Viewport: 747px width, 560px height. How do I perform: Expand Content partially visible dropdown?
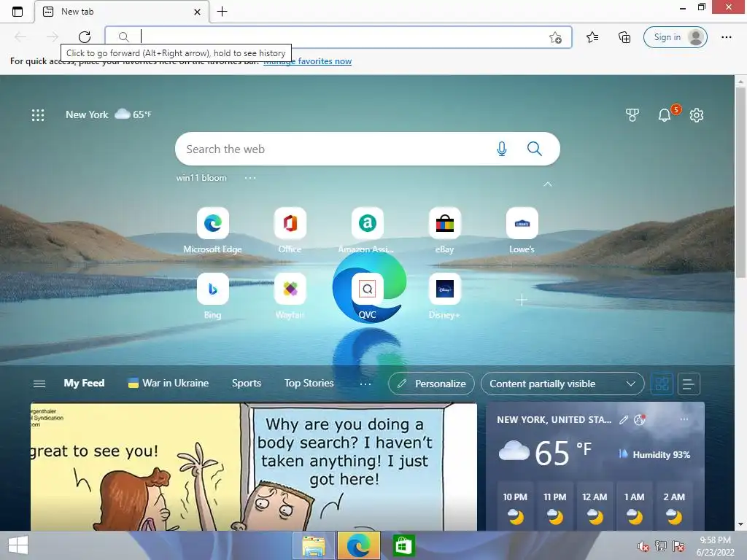[562, 384]
